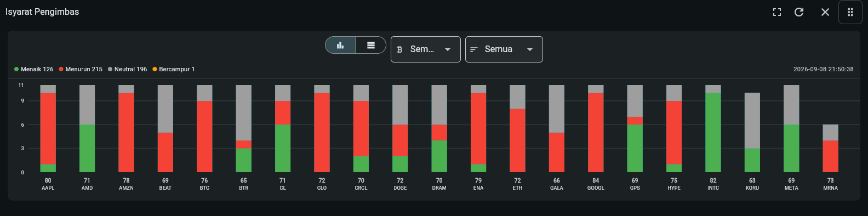The height and width of the screenshot is (216, 868).
Task: Select the INTC bar
Action: (713, 128)
